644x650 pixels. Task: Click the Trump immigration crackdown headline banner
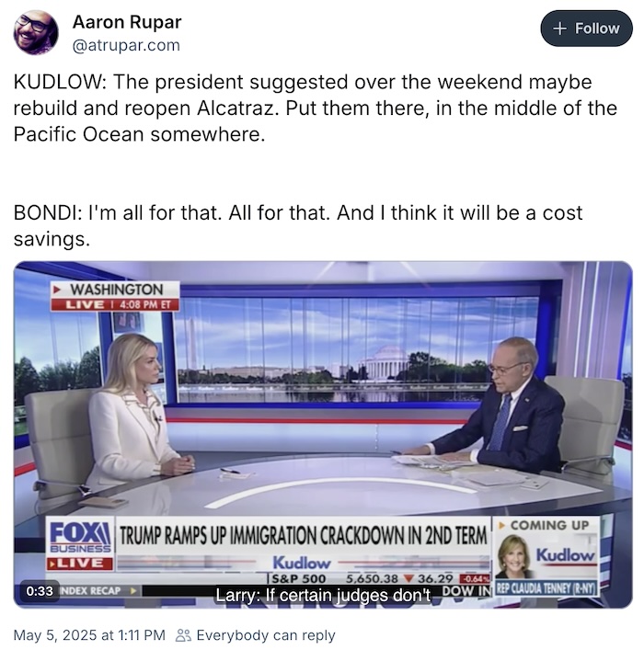coord(303,535)
